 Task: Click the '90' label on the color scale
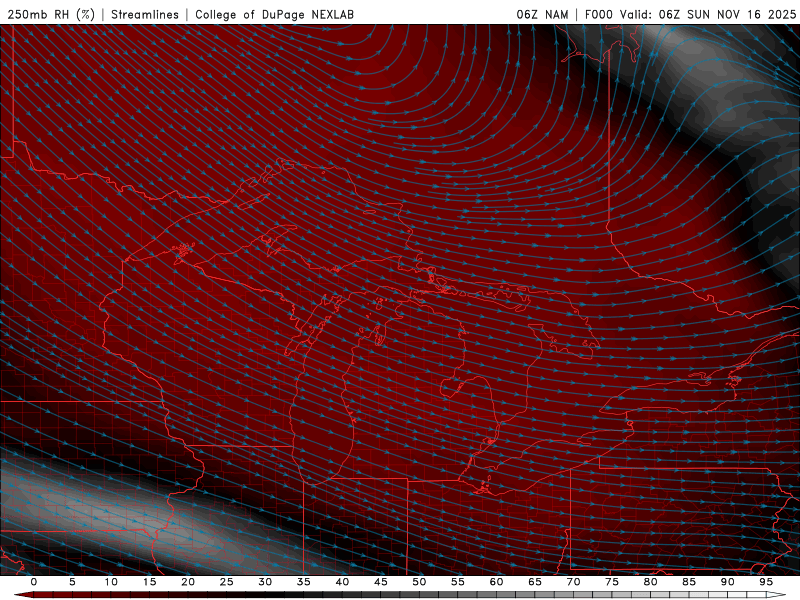[728, 582]
